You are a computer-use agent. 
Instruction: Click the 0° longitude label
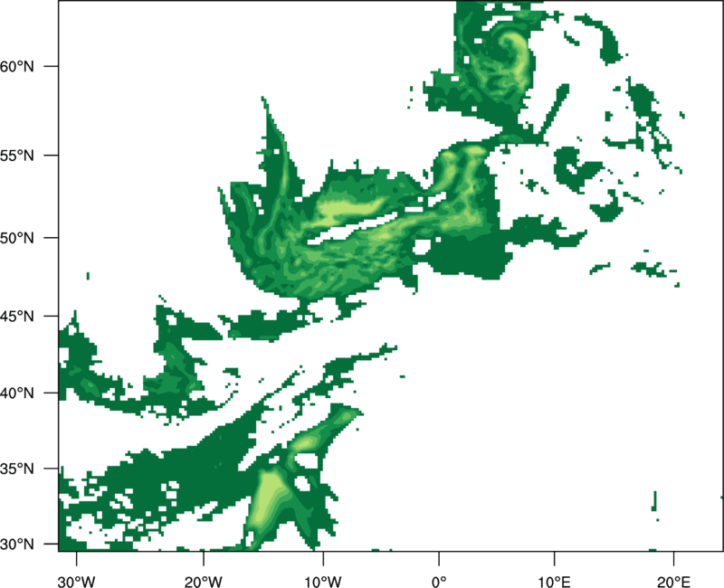pos(439,582)
